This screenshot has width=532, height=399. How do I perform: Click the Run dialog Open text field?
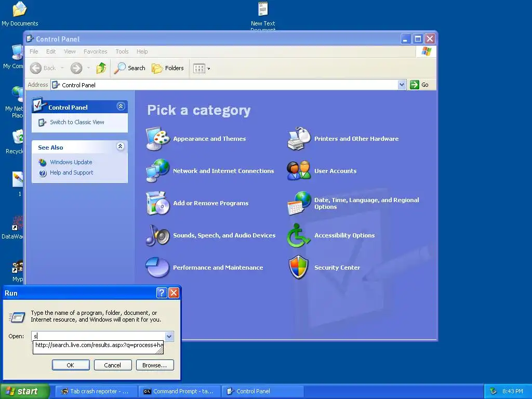[98, 336]
